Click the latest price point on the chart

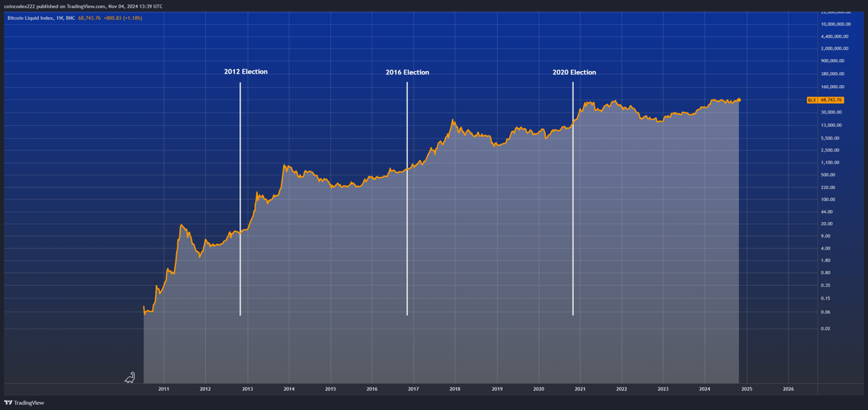(x=739, y=100)
